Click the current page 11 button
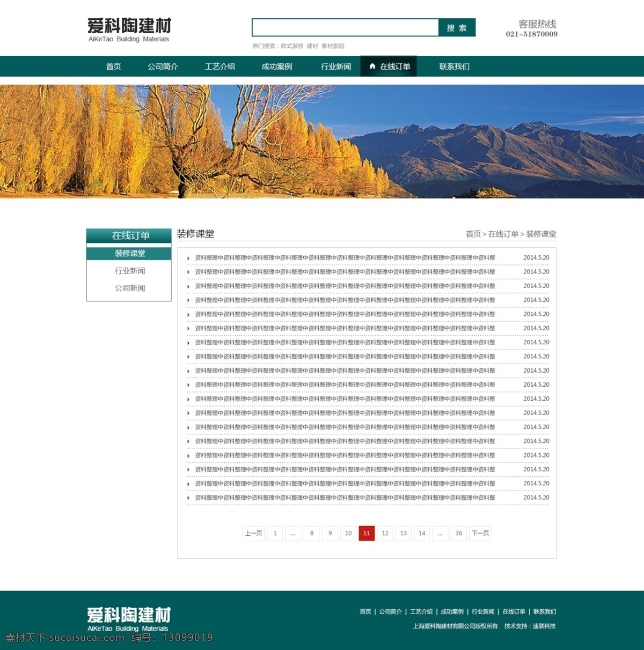The width and height of the screenshot is (644, 650). [367, 533]
